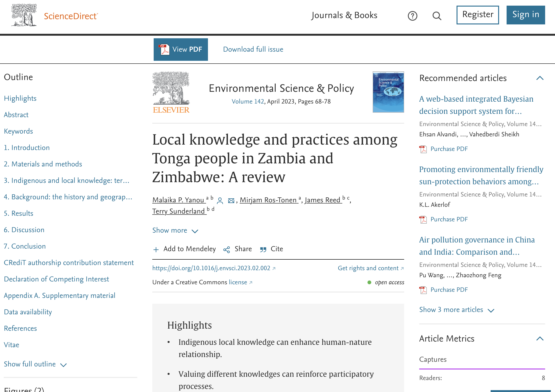The image size is (555, 392).
Task: Jump to Data availability section
Action: point(28,312)
